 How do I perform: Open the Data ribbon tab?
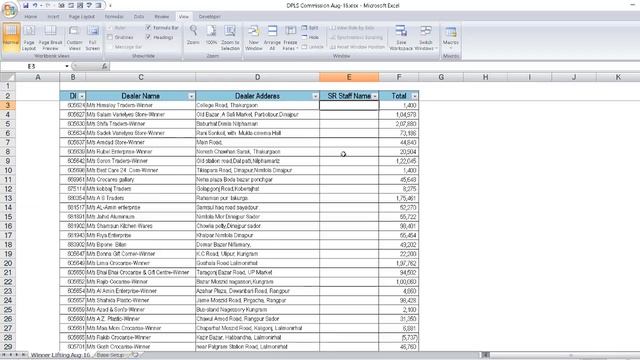coord(139,17)
